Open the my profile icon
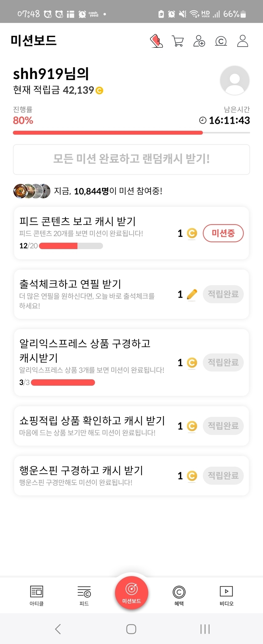The image size is (263, 644). click(242, 41)
